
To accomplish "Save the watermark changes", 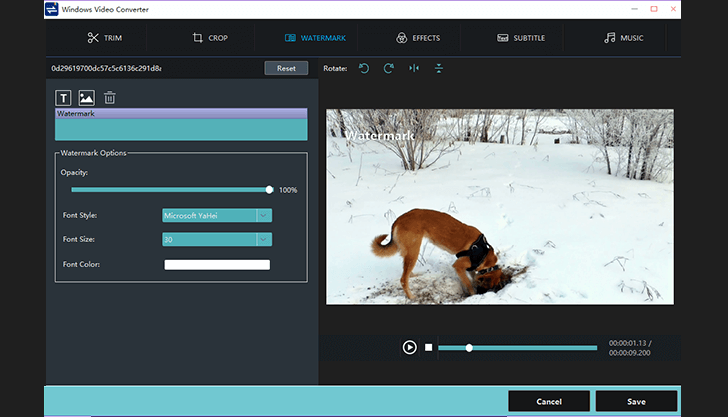I will tap(636, 401).
